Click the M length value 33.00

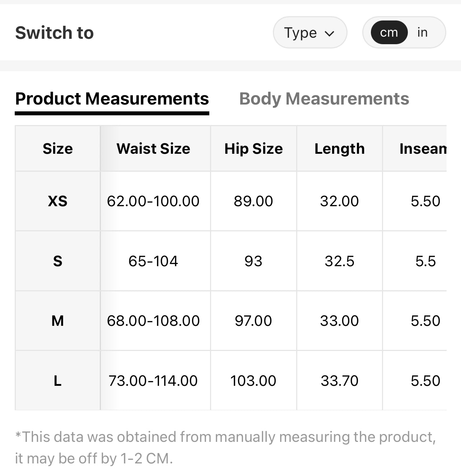pos(340,321)
